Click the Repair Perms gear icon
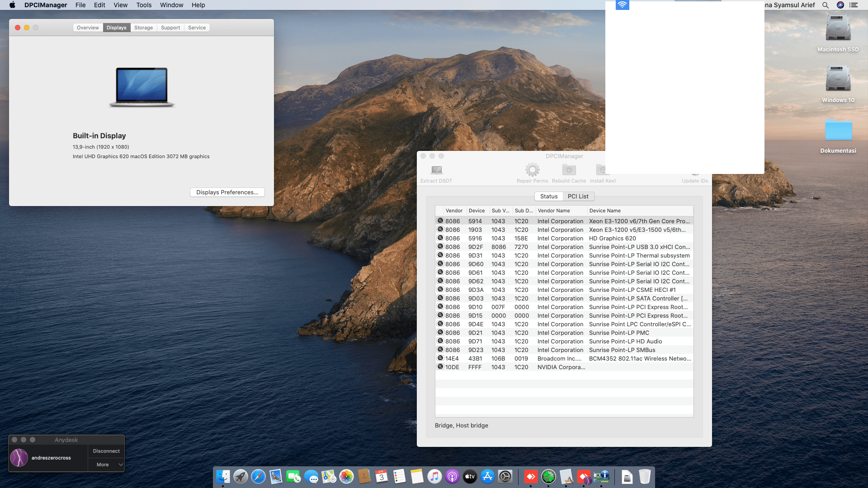The height and width of the screenshot is (488, 868). (x=532, y=170)
